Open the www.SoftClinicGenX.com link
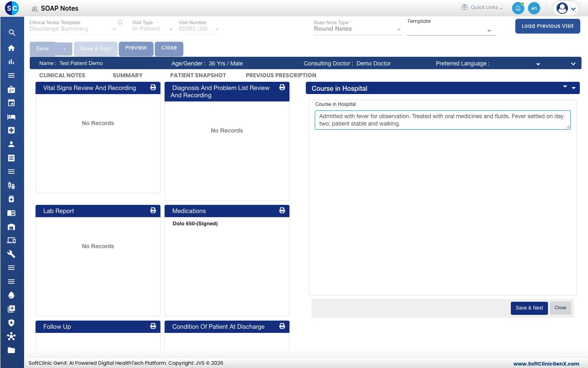The width and height of the screenshot is (588, 368). (x=546, y=364)
